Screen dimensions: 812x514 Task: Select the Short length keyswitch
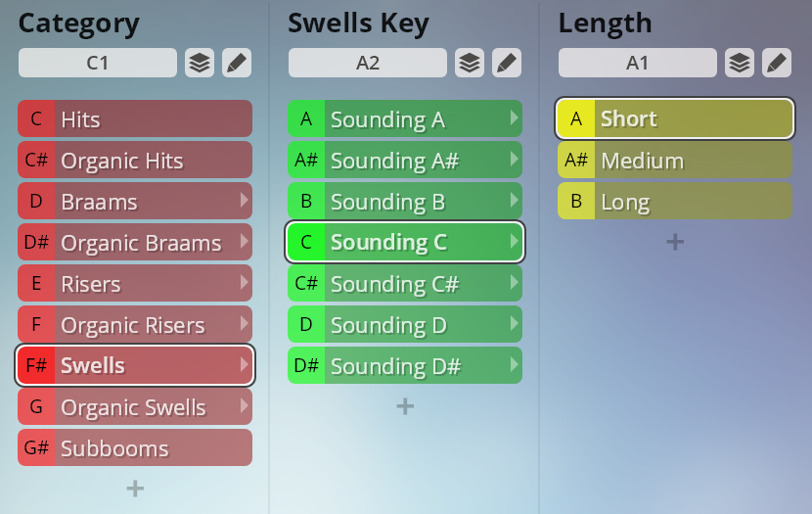tap(675, 118)
